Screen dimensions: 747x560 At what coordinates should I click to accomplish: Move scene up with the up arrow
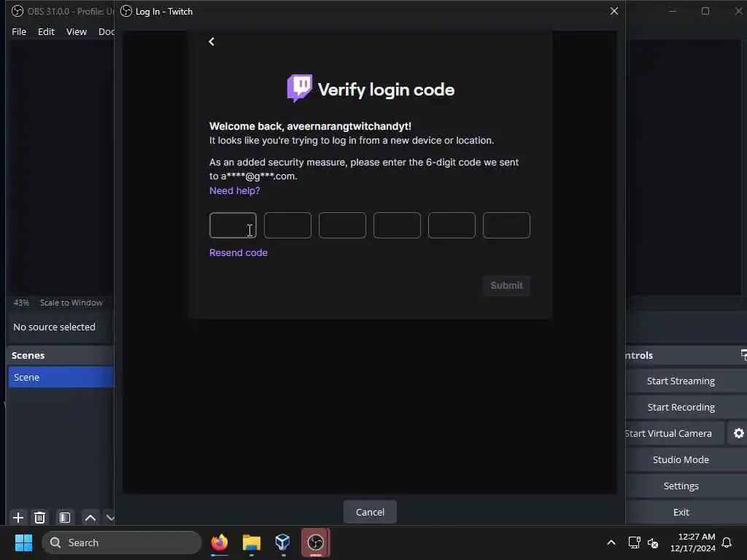90,518
